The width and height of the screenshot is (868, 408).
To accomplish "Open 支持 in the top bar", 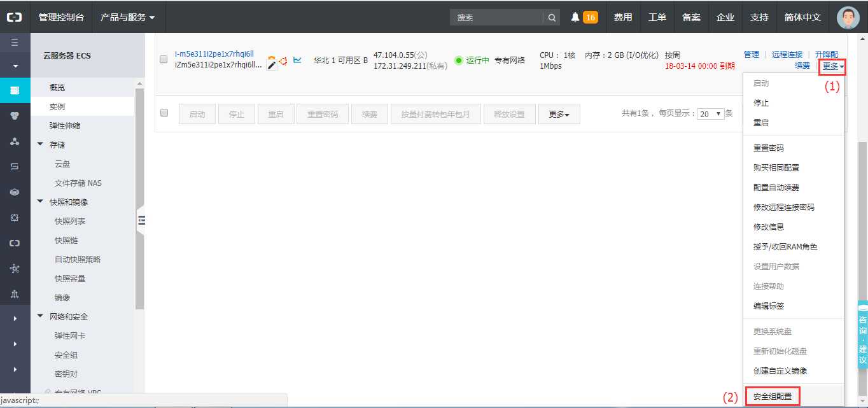I will point(759,17).
